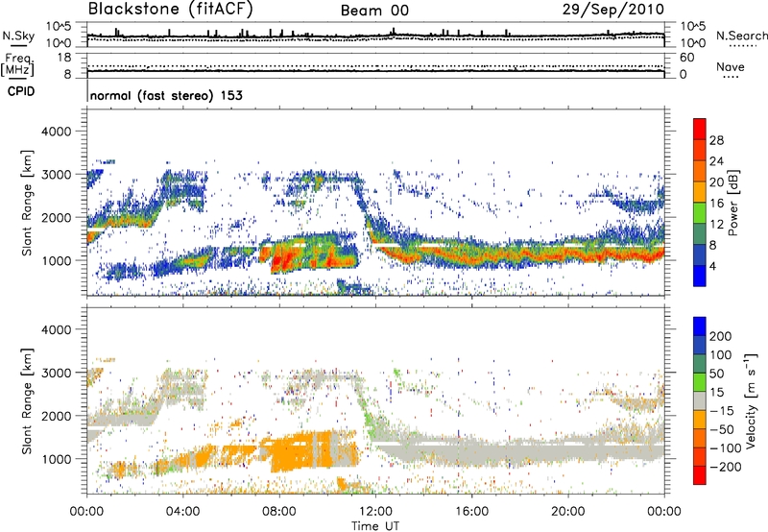The image size is (768, 532).
Task: Click the '04:00' time tick label
Action: [182, 512]
